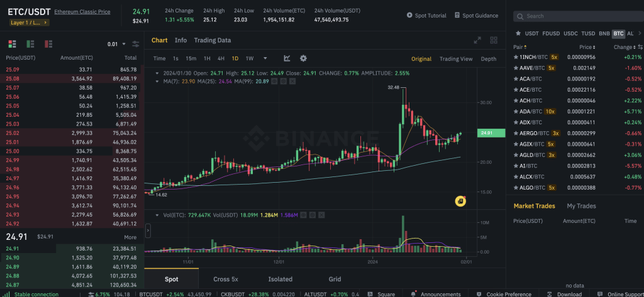The height and width of the screenshot is (297, 644).
Task: Favorite the AAVE/BTC pair star
Action: [516, 68]
